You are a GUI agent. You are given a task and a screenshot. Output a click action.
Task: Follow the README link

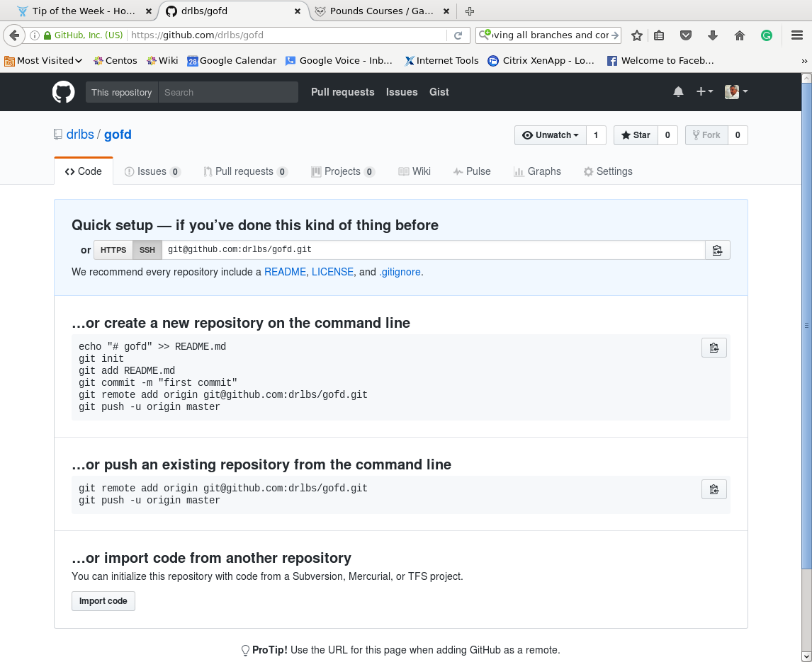click(x=285, y=272)
